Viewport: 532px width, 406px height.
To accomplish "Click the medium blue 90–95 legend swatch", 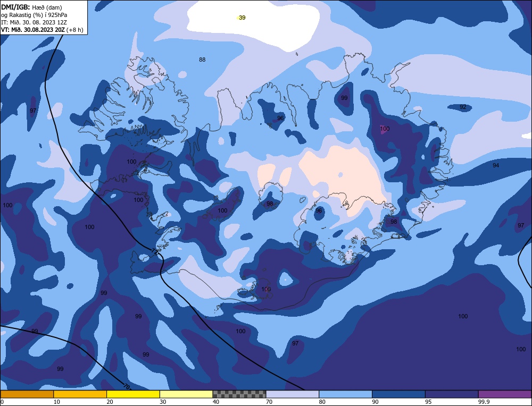I will [x=398, y=394].
